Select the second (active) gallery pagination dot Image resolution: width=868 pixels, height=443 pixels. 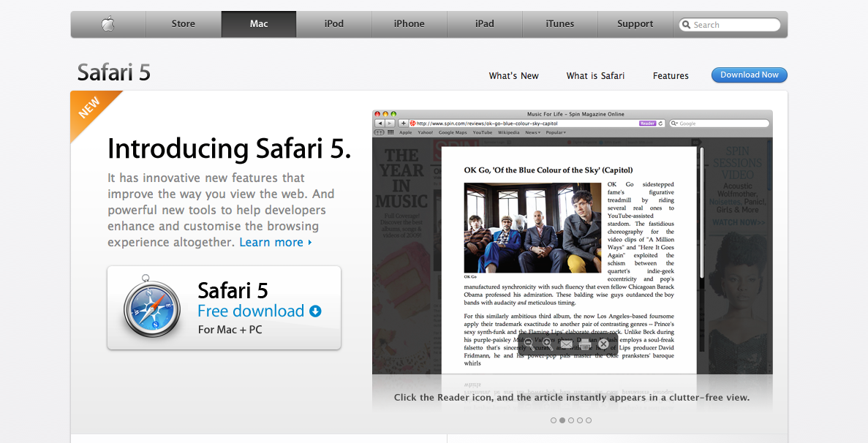pos(562,420)
